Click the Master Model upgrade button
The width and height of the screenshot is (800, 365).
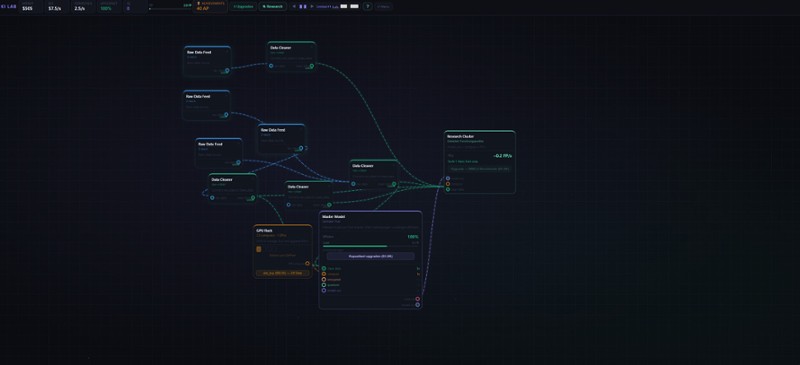click(x=370, y=256)
